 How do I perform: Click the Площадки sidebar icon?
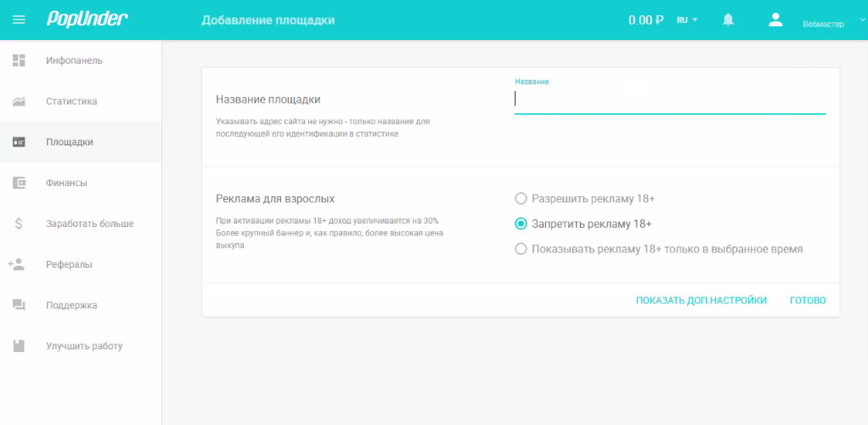(19, 142)
